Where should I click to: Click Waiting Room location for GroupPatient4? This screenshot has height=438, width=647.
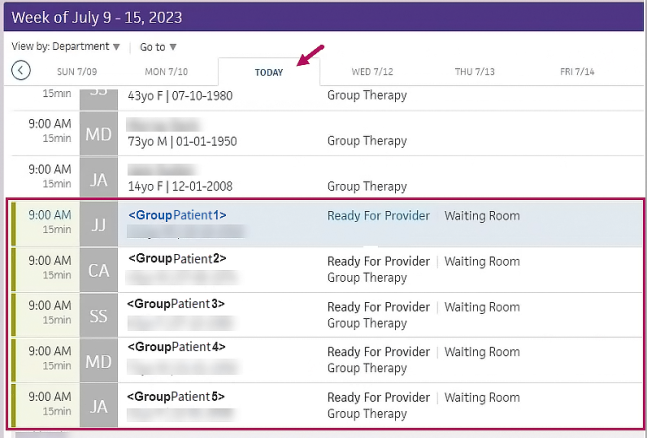pyautogui.click(x=482, y=352)
